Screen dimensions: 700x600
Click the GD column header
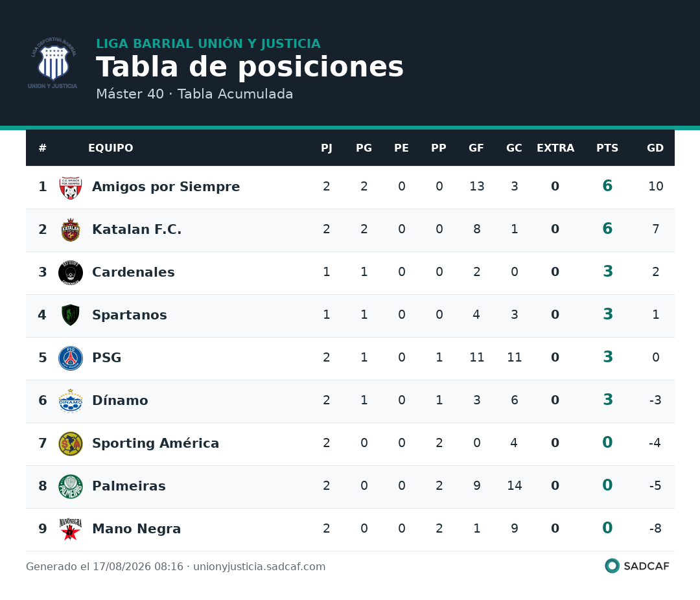[655, 148]
